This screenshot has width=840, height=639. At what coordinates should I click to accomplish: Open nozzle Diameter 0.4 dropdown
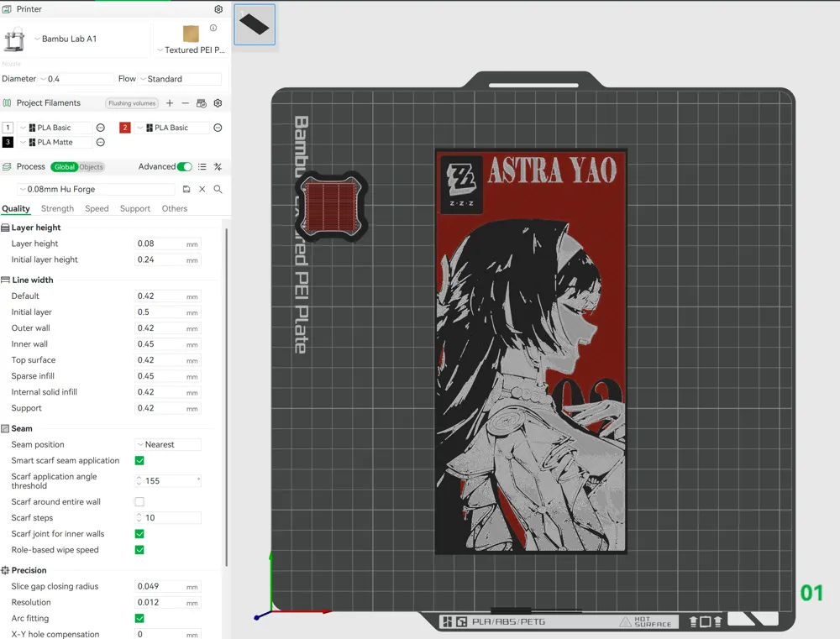point(76,79)
